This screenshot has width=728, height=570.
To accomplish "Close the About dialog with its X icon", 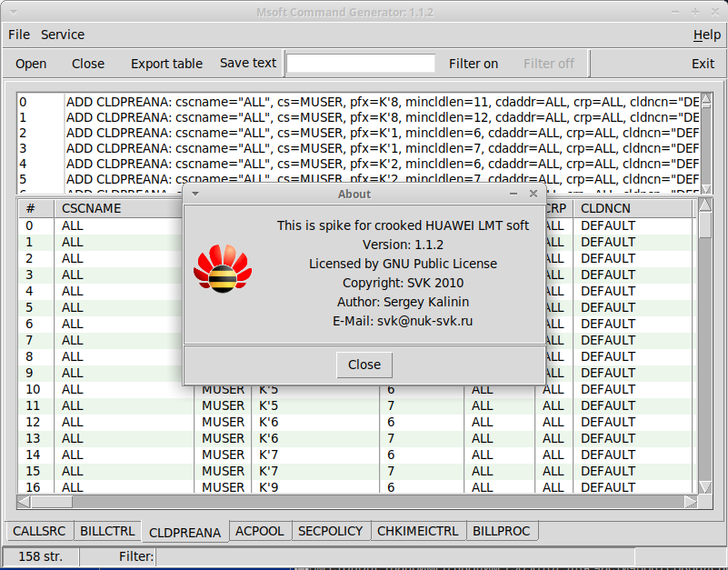I will 534,194.
